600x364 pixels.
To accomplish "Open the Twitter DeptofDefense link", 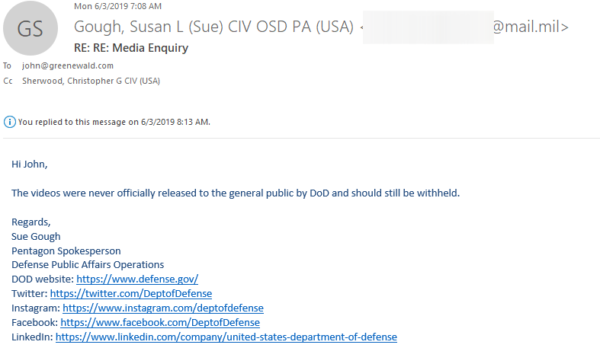I will (x=131, y=294).
